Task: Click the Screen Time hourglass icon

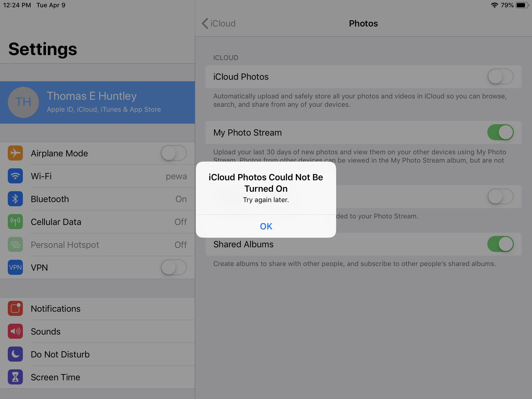Action: pyautogui.click(x=15, y=377)
